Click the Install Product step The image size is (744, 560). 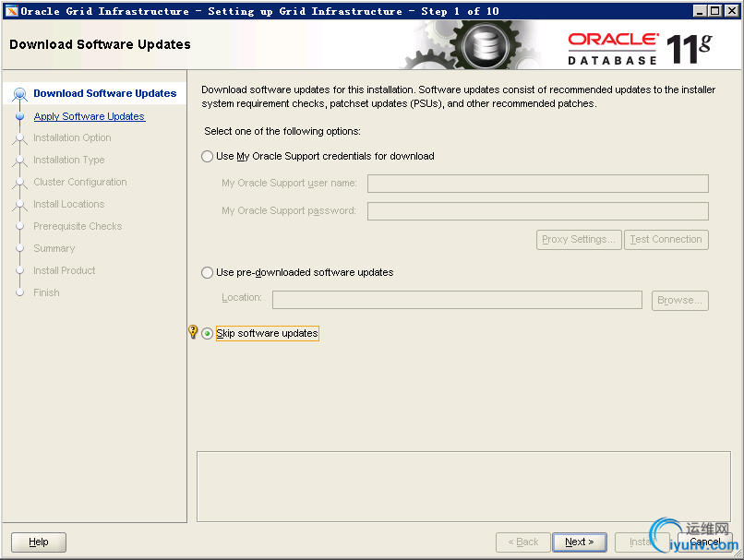[64, 270]
